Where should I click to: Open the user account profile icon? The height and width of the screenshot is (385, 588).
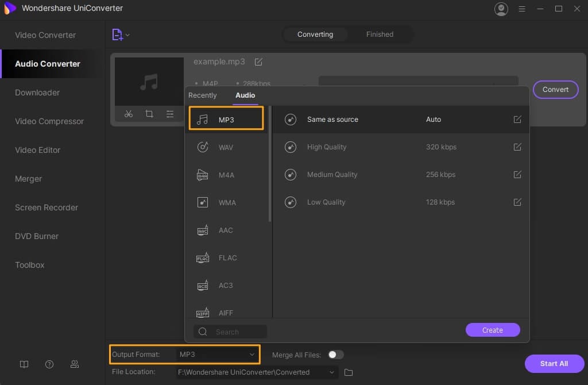click(501, 9)
